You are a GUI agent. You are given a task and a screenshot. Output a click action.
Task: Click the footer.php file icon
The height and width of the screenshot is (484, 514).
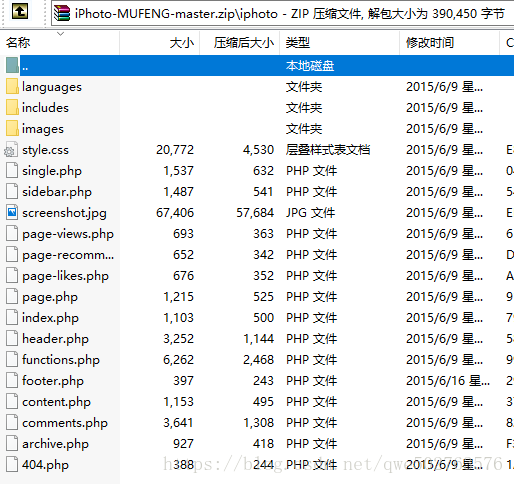pyautogui.click(x=12, y=380)
